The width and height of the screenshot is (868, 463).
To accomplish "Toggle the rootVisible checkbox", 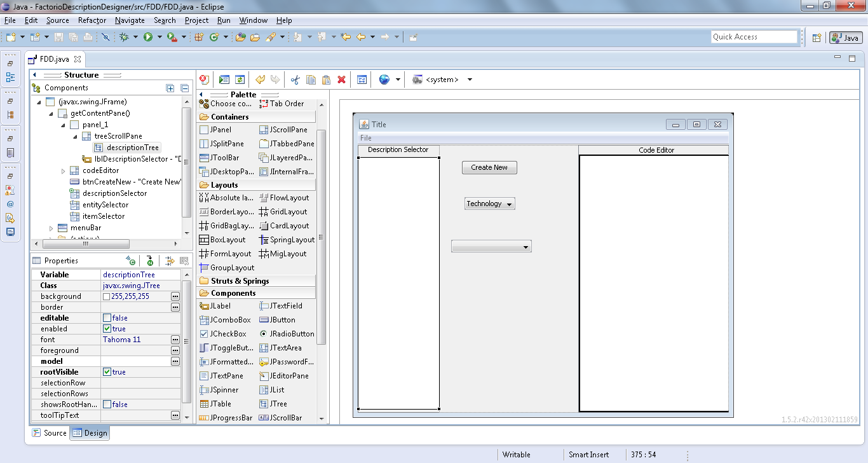I will click(x=107, y=372).
